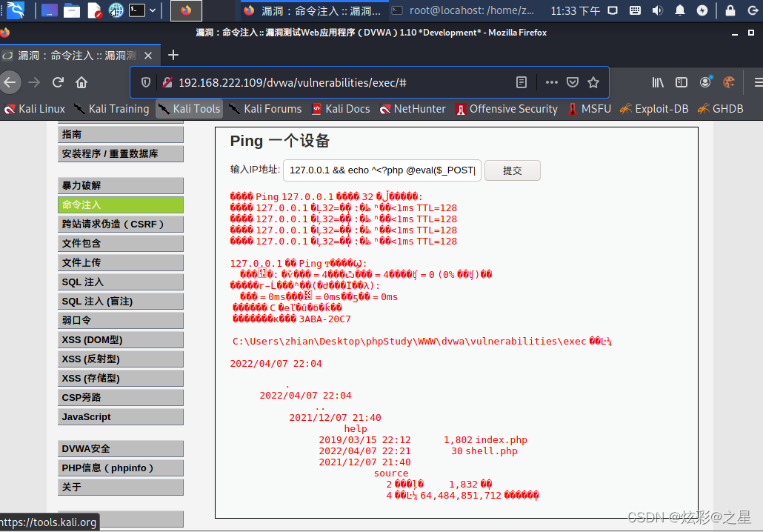This screenshot has height=532, width=763.
Task: Go back to previous page
Action: coord(10,82)
